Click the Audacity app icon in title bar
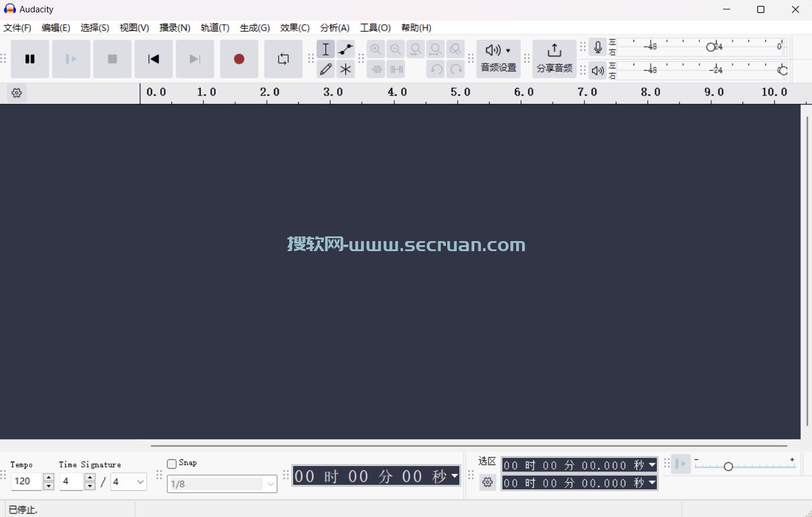 coord(10,9)
